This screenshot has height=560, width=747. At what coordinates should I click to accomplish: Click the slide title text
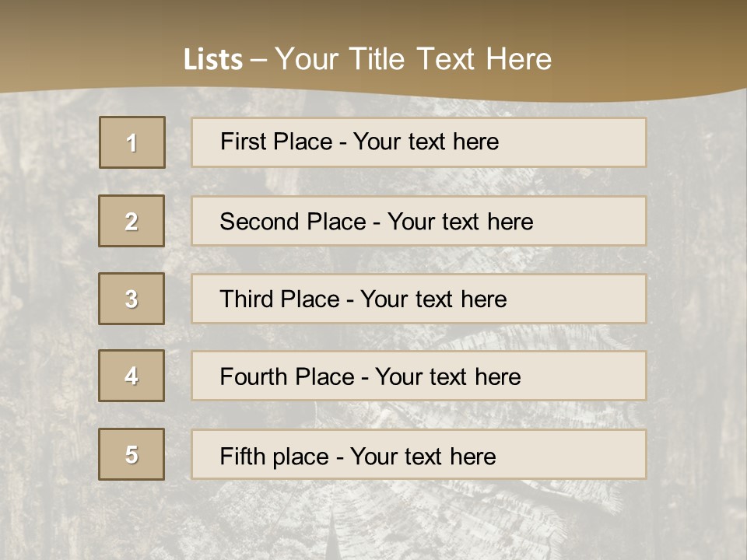coord(367,59)
